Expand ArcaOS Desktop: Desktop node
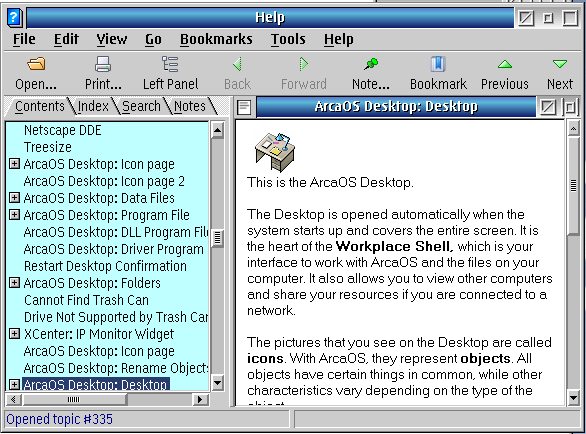The width and height of the screenshot is (586, 434). 14,384
